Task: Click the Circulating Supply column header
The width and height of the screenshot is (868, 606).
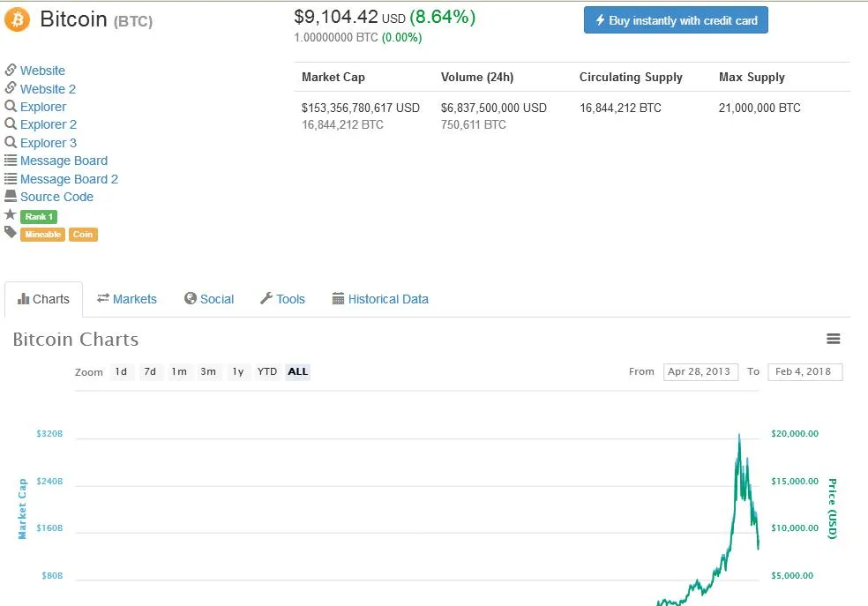Action: coord(631,77)
